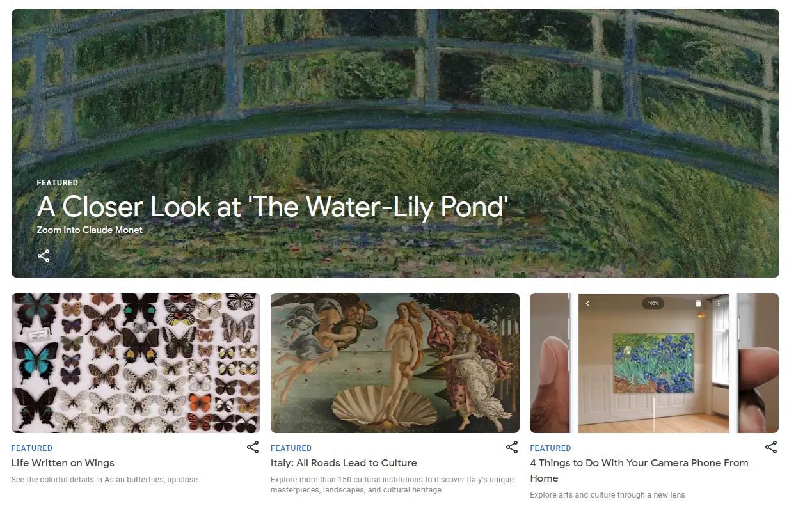
Task: Share the Life Written on Wings card
Action: (253, 447)
